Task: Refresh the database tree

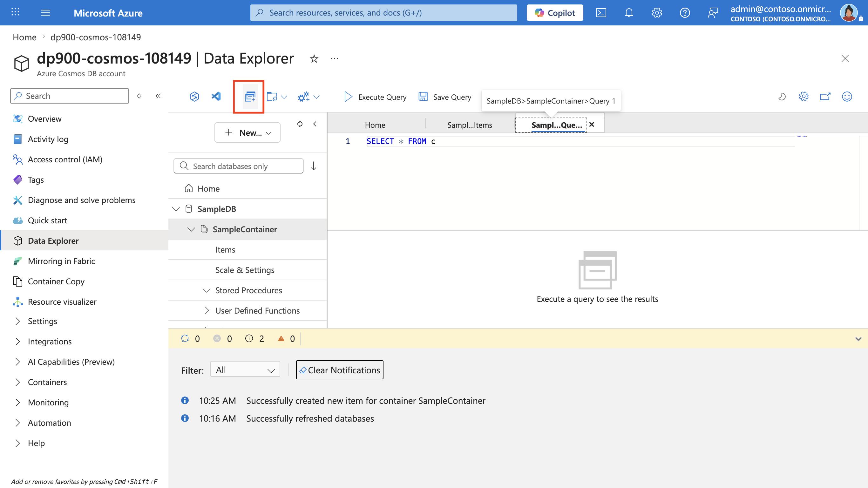Action: [300, 124]
